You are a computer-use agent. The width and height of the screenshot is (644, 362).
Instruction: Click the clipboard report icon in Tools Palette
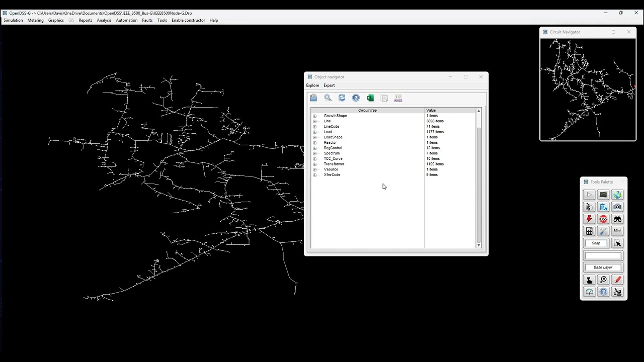(x=603, y=207)
